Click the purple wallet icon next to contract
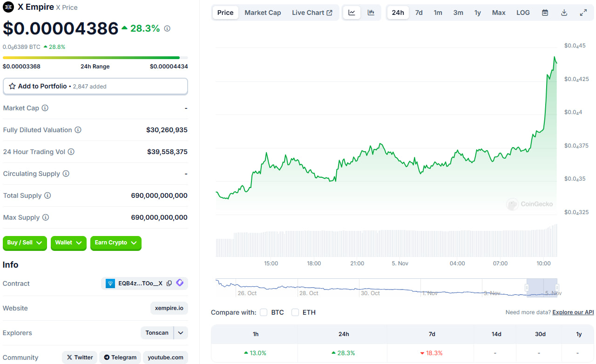Image resolution: width=596 pixels, height=364 pixels. (180, 283)
